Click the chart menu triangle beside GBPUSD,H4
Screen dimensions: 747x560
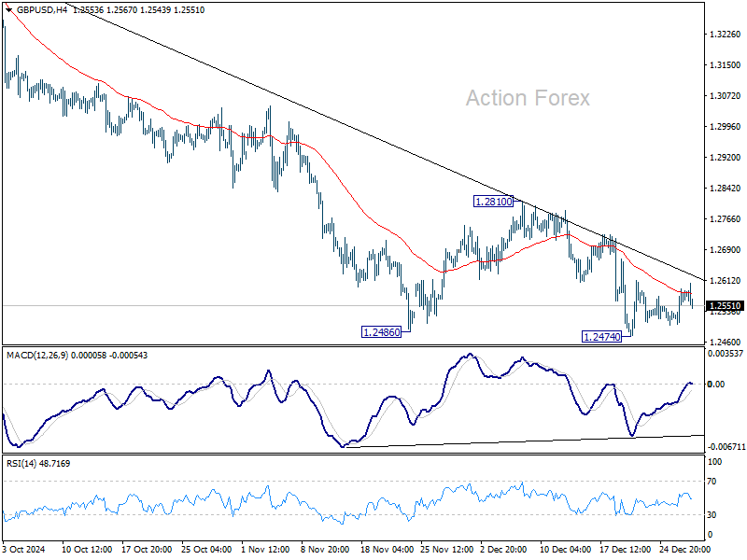tap(9, 10)
